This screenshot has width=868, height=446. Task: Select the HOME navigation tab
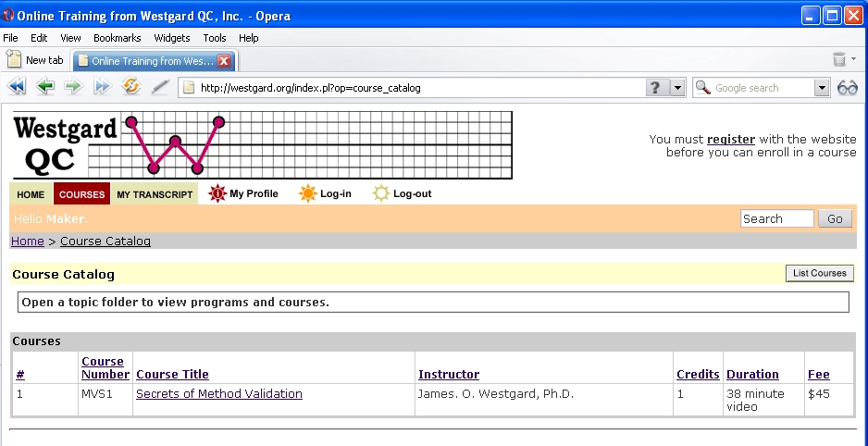(x=31, y=194)
